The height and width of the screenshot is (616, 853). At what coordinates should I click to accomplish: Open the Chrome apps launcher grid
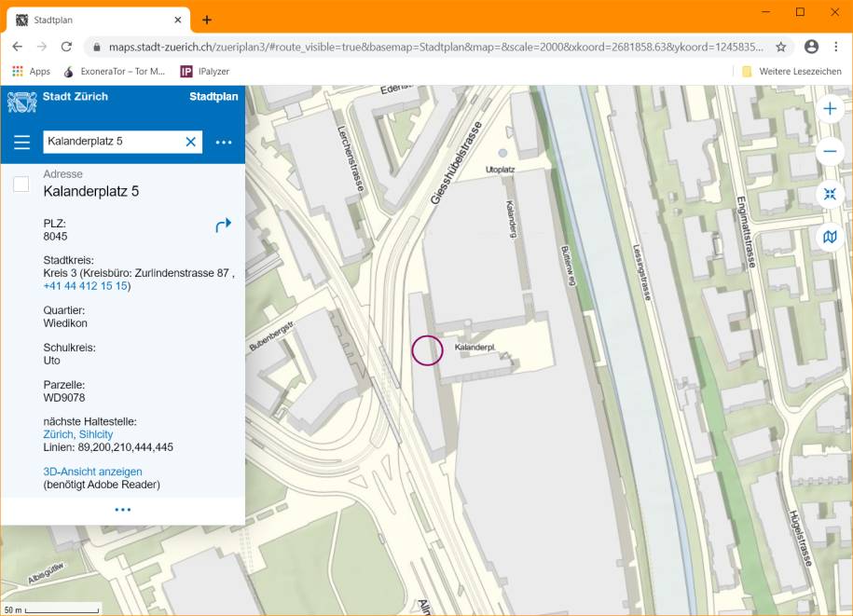coord(17,71)
